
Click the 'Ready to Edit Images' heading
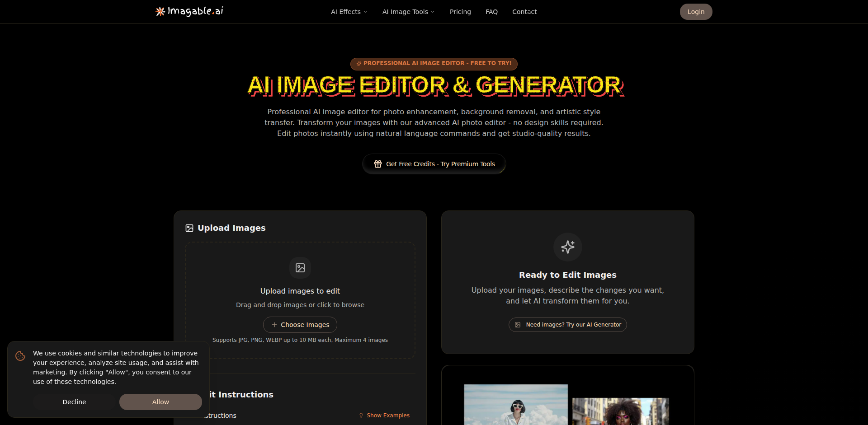coord(568,275)
